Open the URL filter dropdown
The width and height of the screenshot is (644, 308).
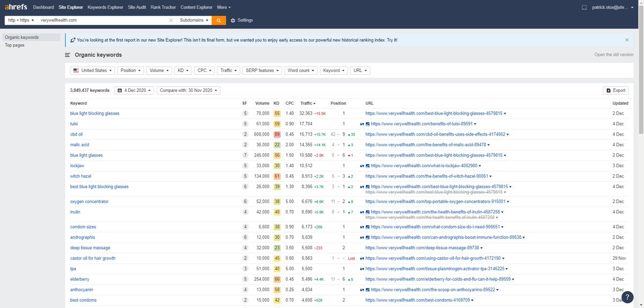[x=360, y=70]
